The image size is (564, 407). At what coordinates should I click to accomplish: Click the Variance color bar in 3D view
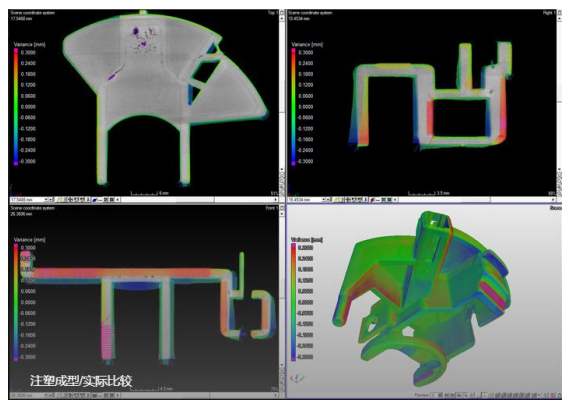294,302
